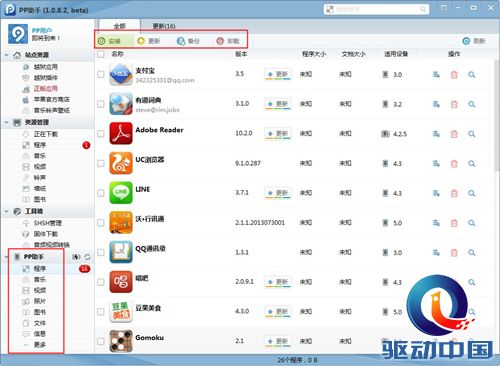Click the 备份 backup toolbar button
Screen dimensions: 500x366
[x=188, y=41]
